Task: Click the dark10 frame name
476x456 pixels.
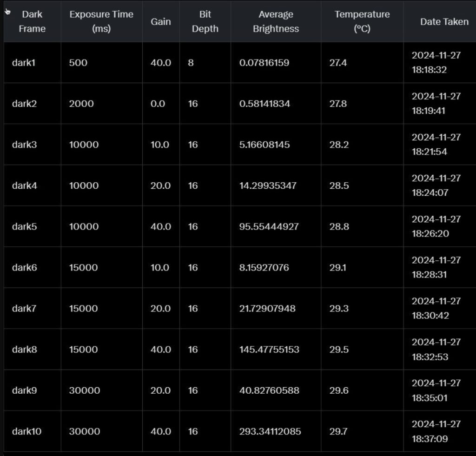Action: pos(26,431)
